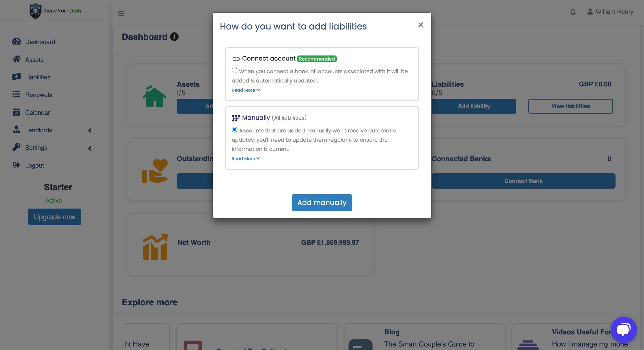Click the Calendar icon in sidebar
The image size is (644, 350).
click(x=16, y=112)
